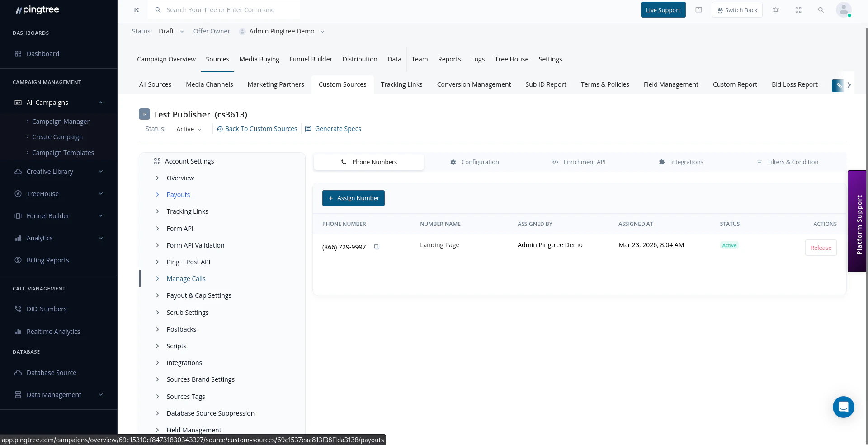Viewport: 868px width, 445px height.
Task: Click the Data Management icon
Action: pyautogui.click(x=18, y=395)
